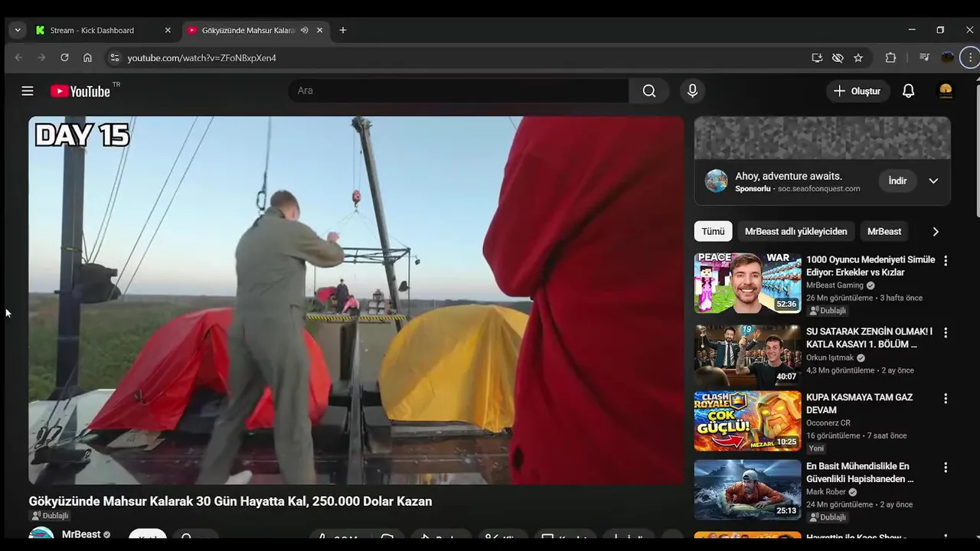Open the tab search dropdown in Chrome
The height and width of the screenshot is (551, 980).
18,30
